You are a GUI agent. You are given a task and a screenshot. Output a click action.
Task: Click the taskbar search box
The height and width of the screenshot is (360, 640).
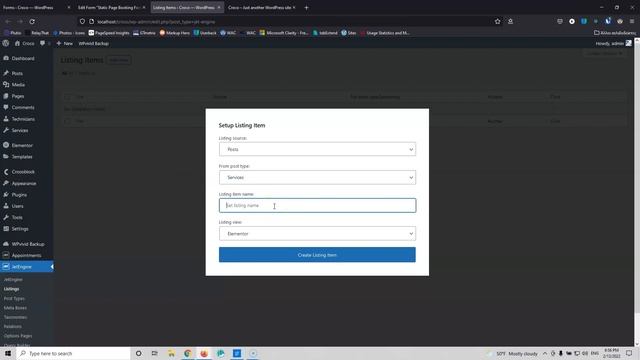(x=73, y=353)
